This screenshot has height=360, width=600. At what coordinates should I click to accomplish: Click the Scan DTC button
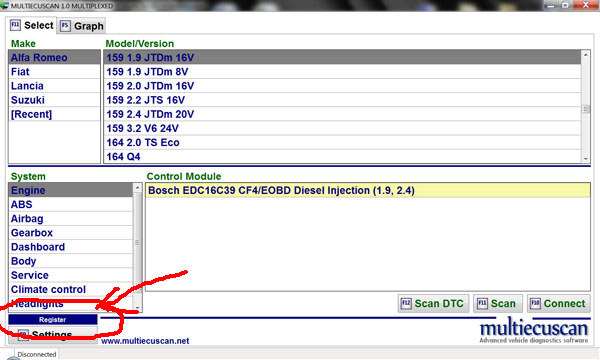tap(433, 304)
